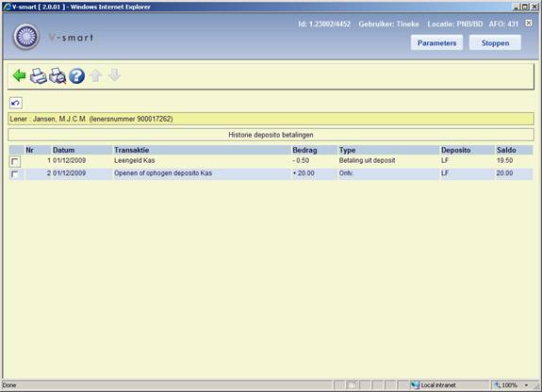Click the small undo arrow icon
Viewport: 542px width, 392px height.
16,103
